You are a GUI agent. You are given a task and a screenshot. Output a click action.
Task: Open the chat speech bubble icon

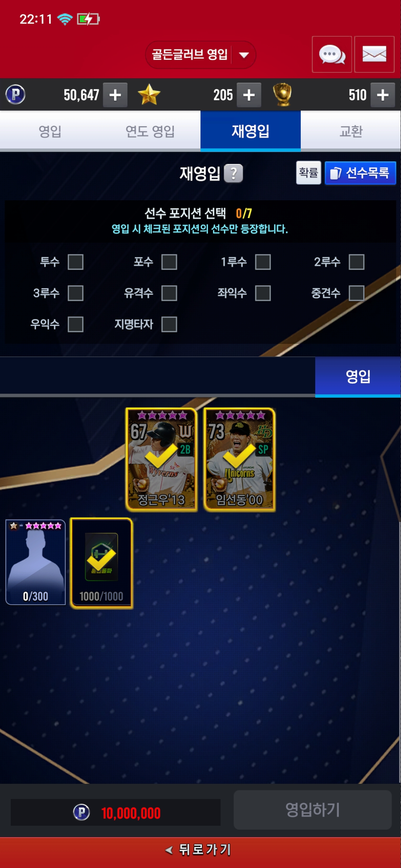tap(332, 54)
